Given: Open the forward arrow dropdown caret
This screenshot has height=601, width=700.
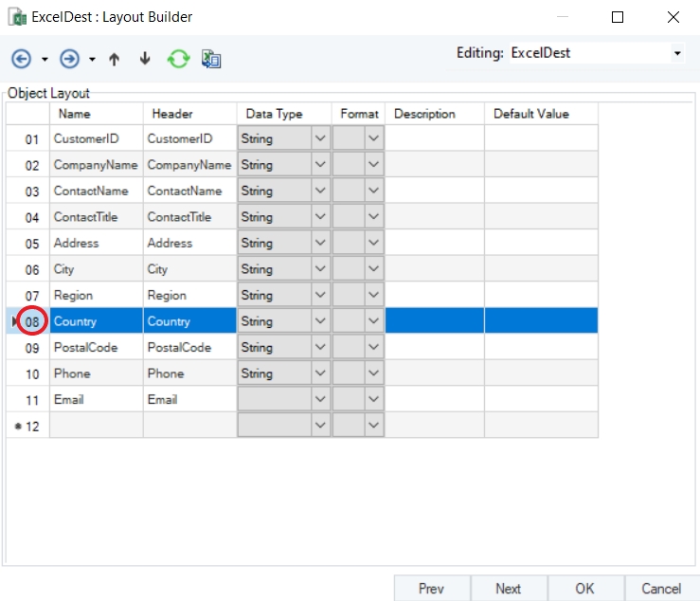Looking at the screenshot, I should tap(92, 60).
